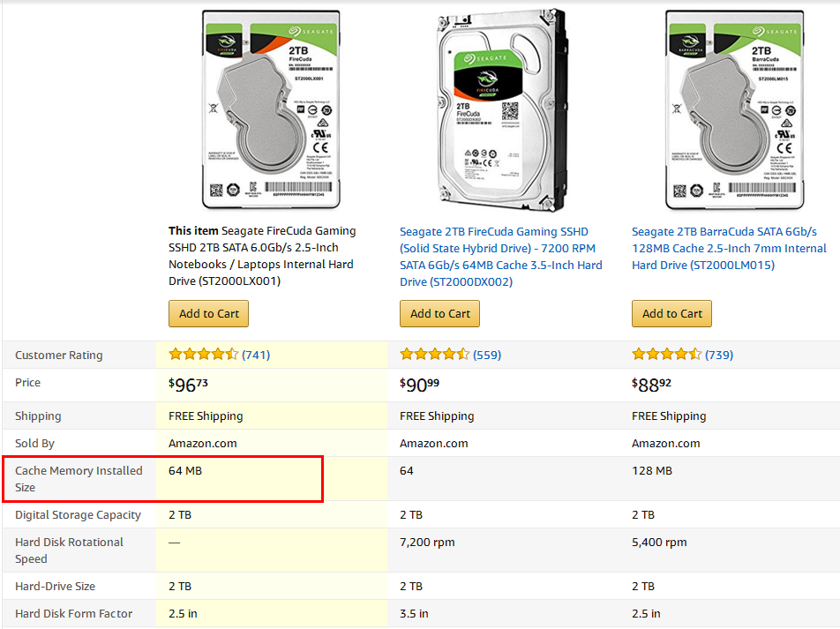Select the $88.92 price
The image size is (840, 629).
tap(651, 385)
